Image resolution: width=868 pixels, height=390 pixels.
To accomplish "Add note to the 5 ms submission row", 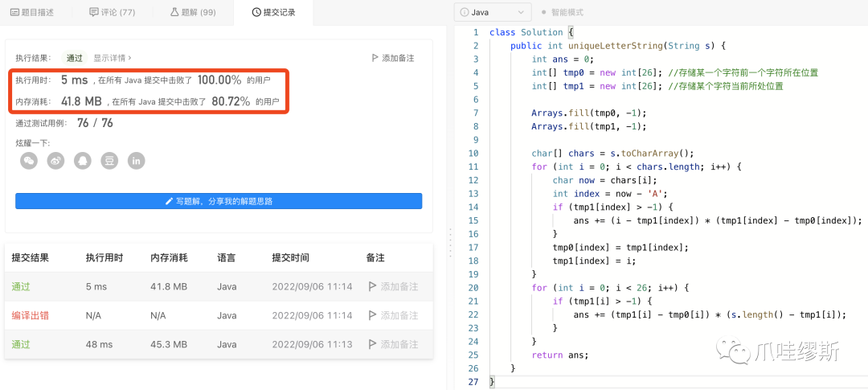I will coord(392,286).
